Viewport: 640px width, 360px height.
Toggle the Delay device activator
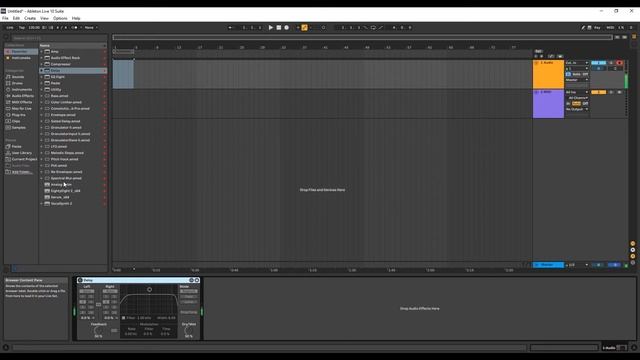(x=80, y=280)
